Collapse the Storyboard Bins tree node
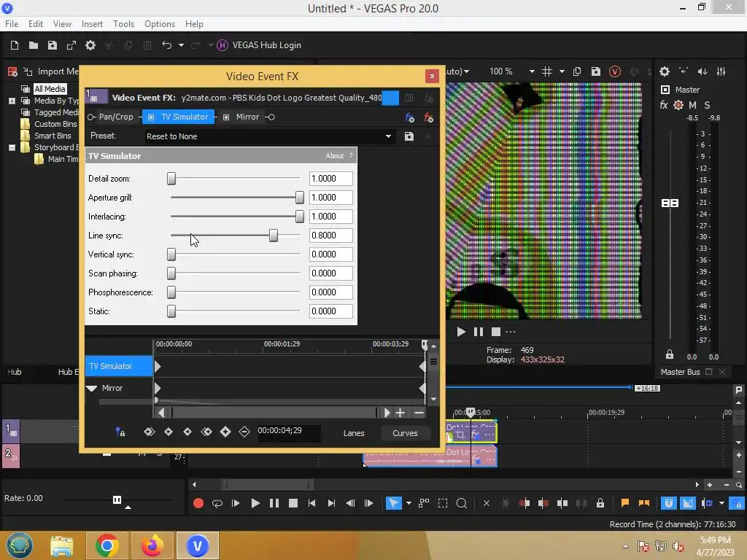 (x=12, y=147)
